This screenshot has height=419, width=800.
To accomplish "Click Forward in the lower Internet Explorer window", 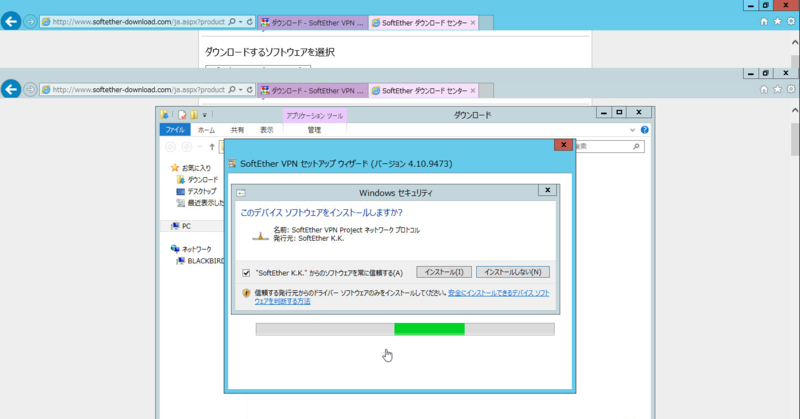I will [30, 90].
